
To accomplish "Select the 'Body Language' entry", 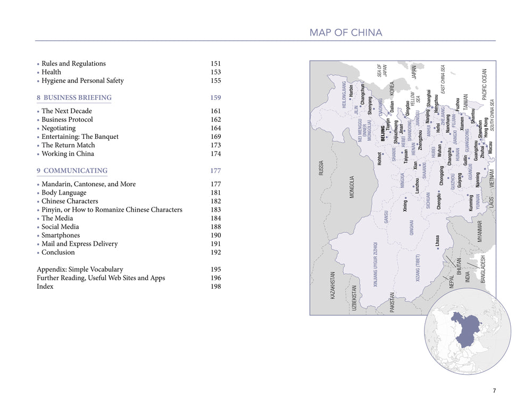I will [x=64, y=192].
